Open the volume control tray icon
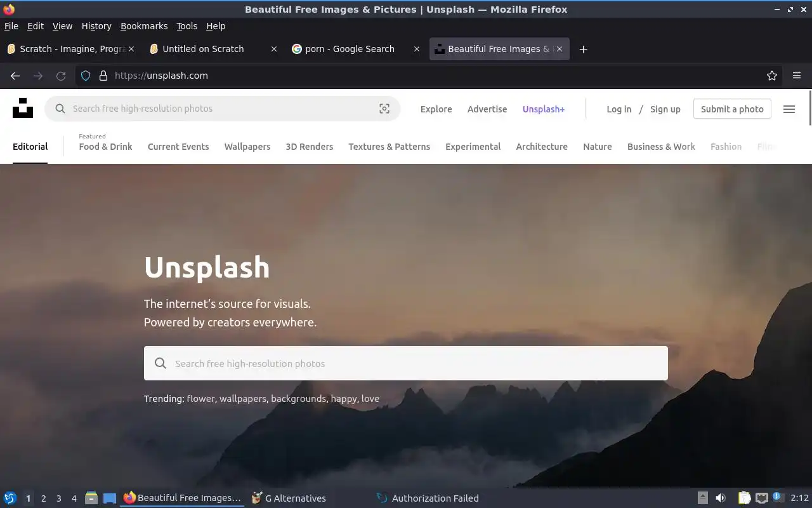 coord(721,498)
